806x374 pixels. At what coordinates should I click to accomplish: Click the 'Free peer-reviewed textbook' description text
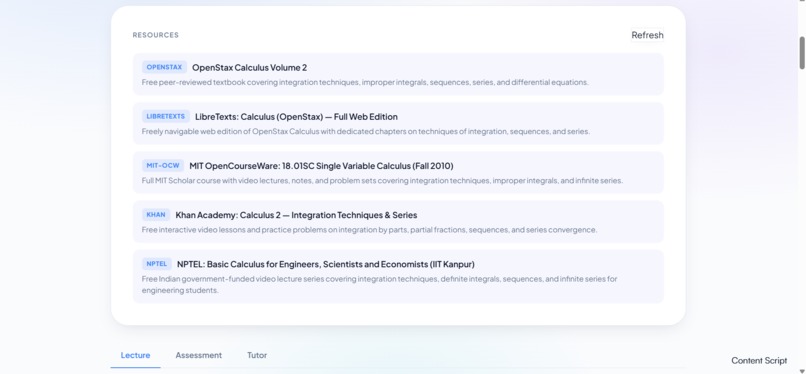tap(365, 82)
